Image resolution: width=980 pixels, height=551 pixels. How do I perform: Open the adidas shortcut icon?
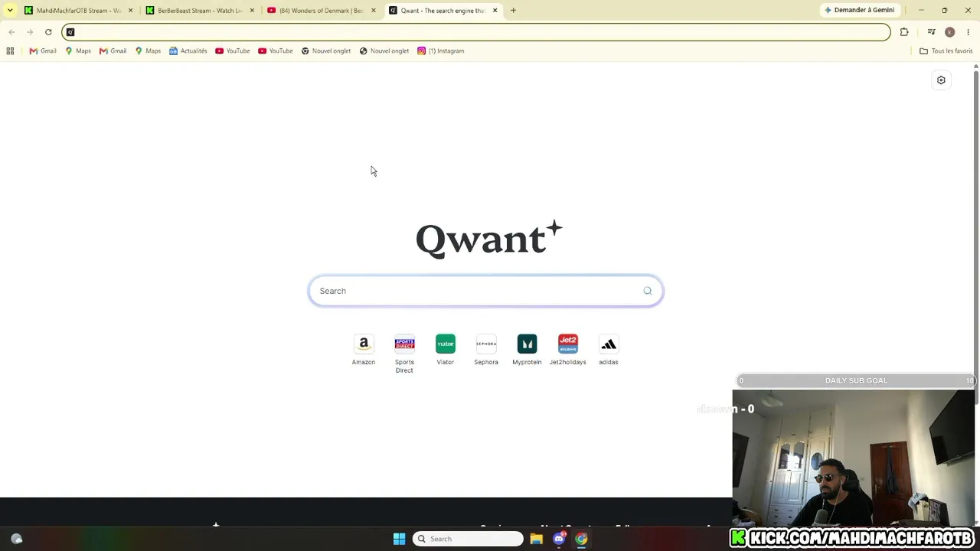click(x=609, y=344)
